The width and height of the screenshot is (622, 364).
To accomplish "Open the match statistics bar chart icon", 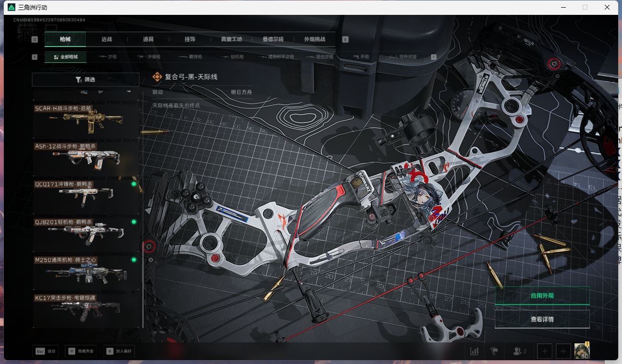I will (x=474, y=351).
